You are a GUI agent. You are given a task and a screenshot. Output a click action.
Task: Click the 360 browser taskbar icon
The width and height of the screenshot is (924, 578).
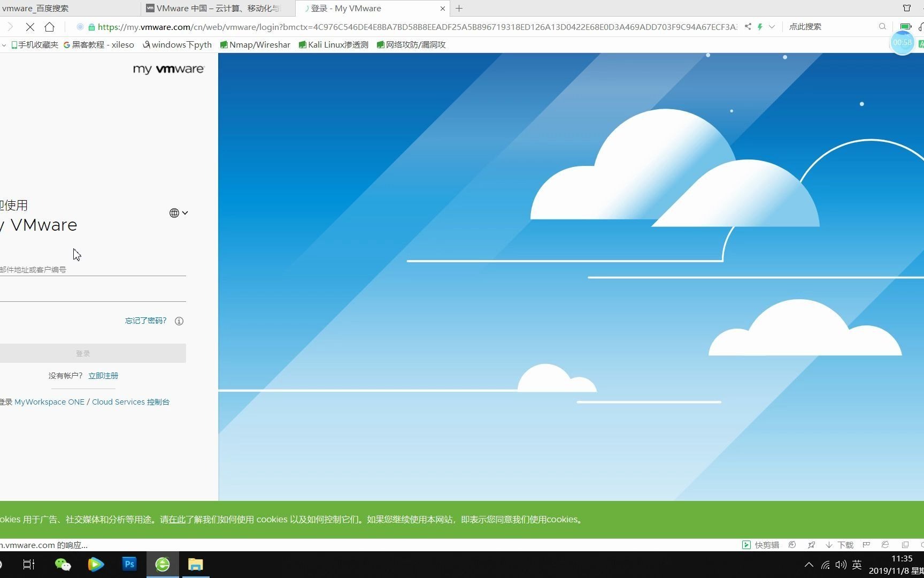coord(163,565)
